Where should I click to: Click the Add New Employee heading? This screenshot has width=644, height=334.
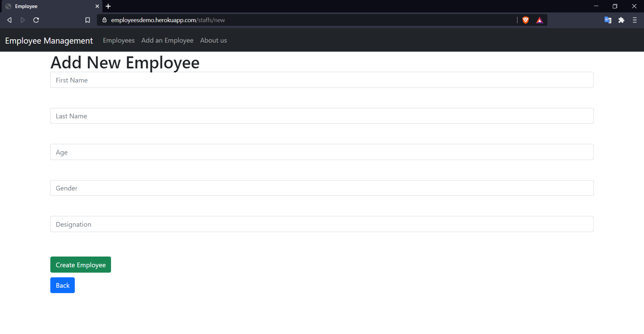(x=125, y=62)
